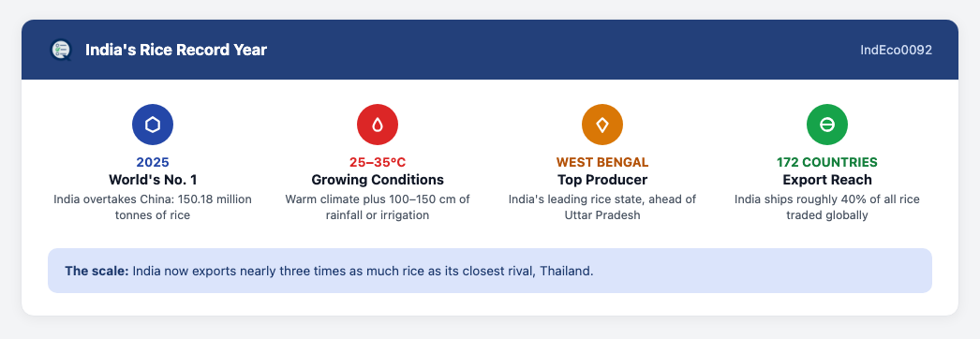Click the Top Producer heading

[602, 180]
